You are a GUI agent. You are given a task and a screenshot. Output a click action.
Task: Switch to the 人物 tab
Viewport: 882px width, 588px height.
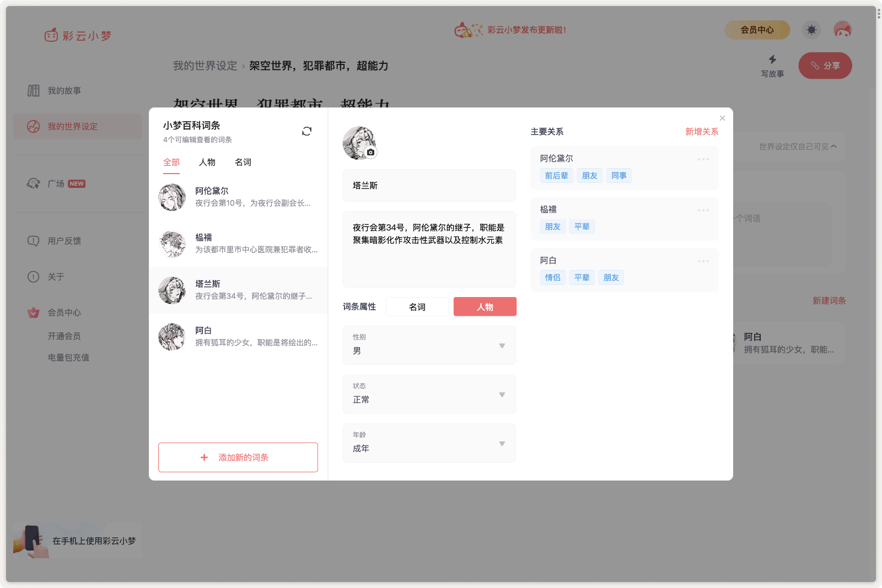click(207, 162)
